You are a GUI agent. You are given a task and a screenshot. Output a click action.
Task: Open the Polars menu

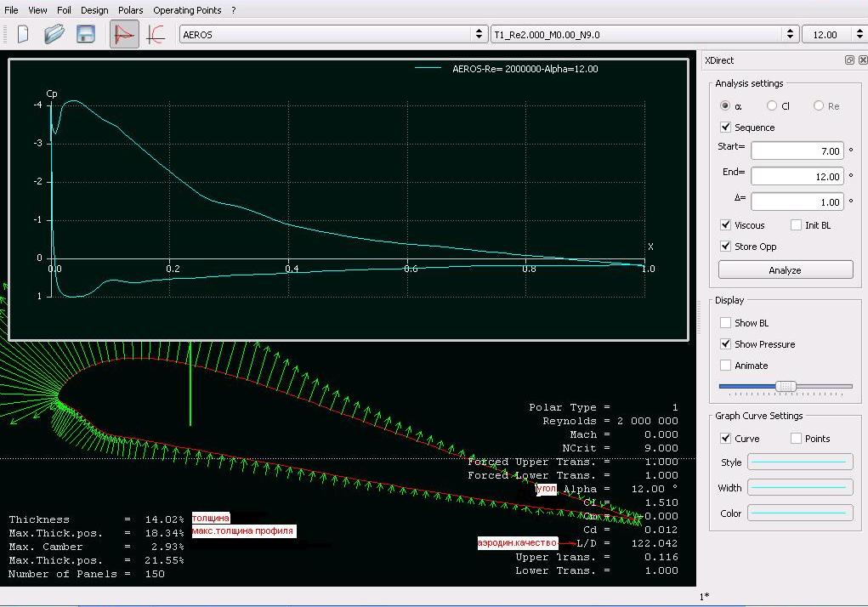click(130, 10)
